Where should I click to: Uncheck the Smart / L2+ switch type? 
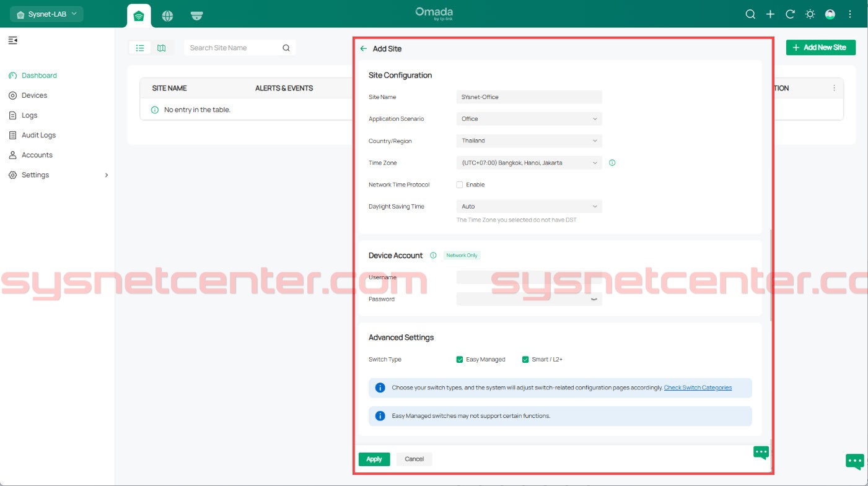pyautogui.click(x=525, y=360)
